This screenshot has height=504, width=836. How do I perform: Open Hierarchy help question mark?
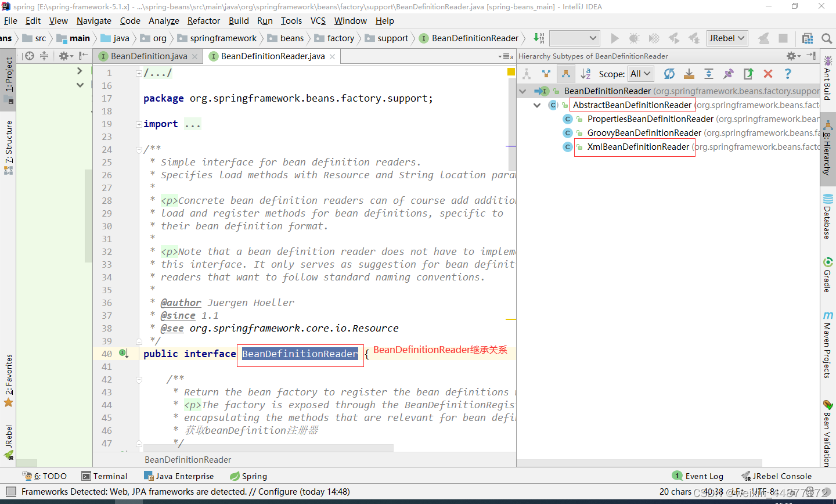pos(788,74)
